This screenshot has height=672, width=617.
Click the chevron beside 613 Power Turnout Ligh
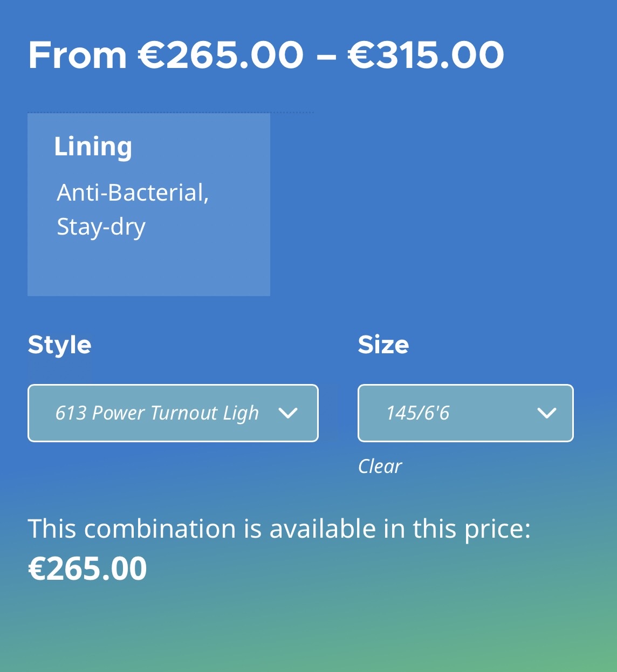pos(289,413)
